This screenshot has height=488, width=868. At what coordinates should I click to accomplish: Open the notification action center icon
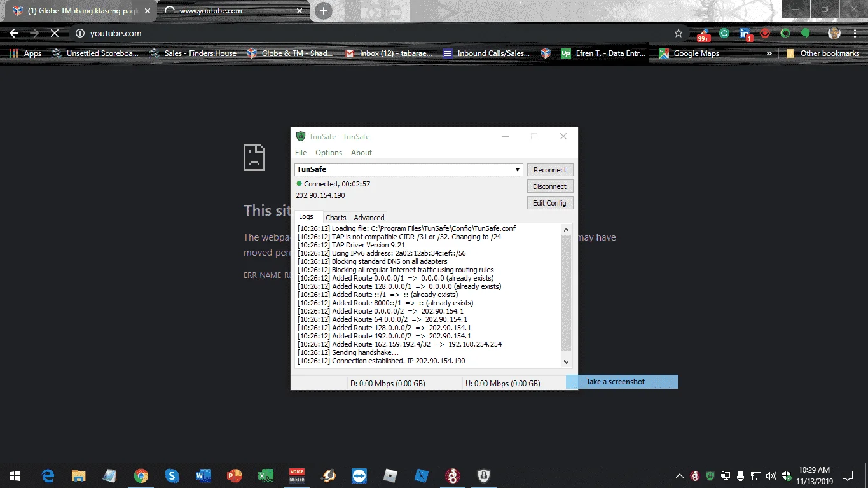coord(848,475)
